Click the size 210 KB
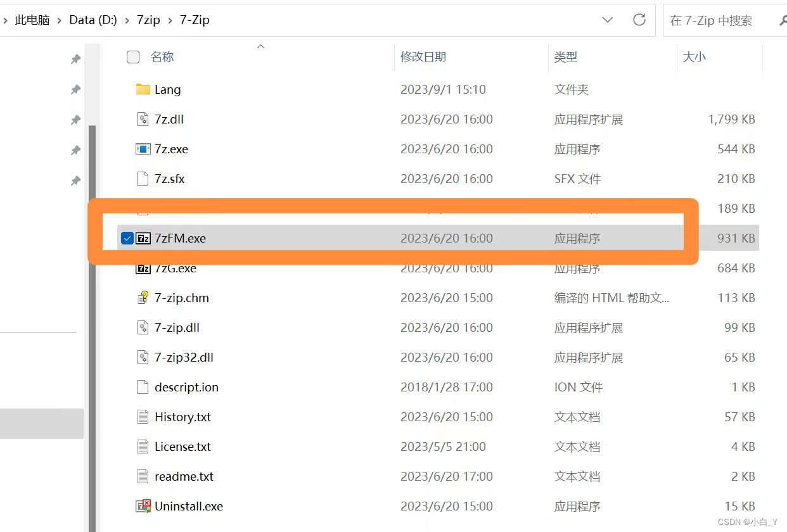This screenshot has width=787, height=532. pyautogui.click(x=736, y=179)
